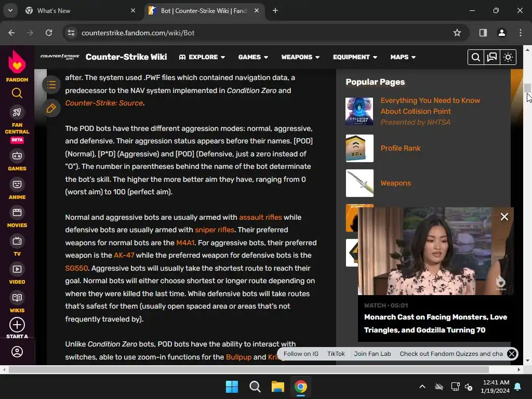Viewport: 532px width, 399px height.
Task: Close the floating video player
Action: coord(504,217)
